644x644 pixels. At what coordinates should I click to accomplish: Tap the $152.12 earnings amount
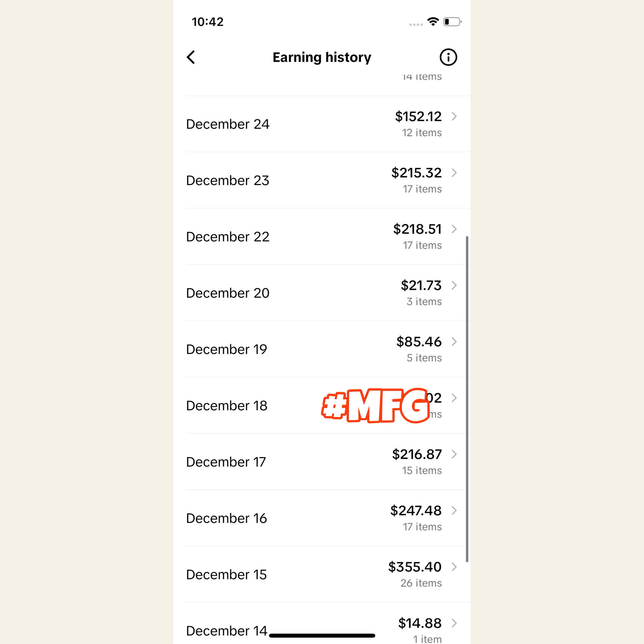click(x=418, y=117)
